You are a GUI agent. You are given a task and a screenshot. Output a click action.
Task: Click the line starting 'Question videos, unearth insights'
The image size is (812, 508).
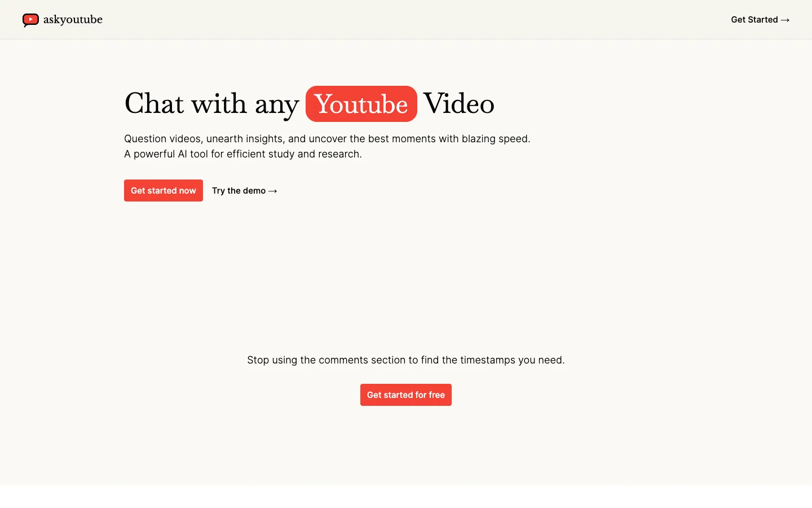click(327, 139)
